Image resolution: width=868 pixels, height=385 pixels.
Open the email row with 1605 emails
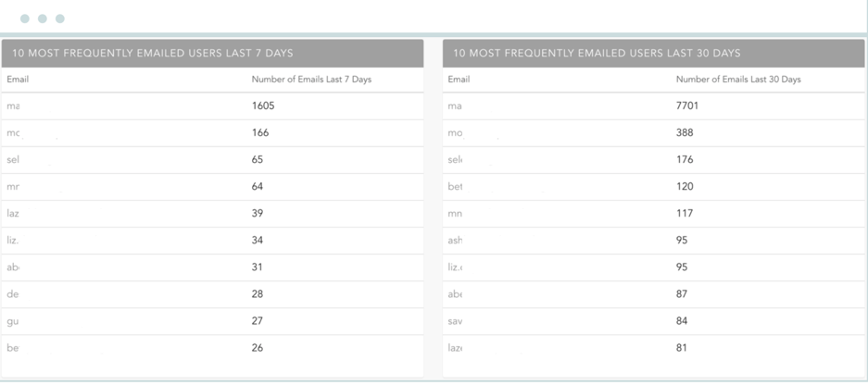point(212,106)
